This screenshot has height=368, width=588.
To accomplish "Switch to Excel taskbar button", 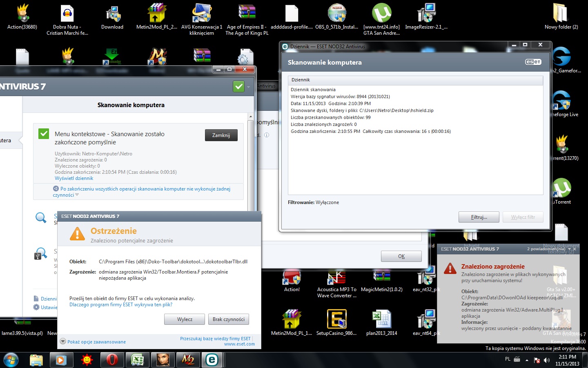I will tap(137, 360).
